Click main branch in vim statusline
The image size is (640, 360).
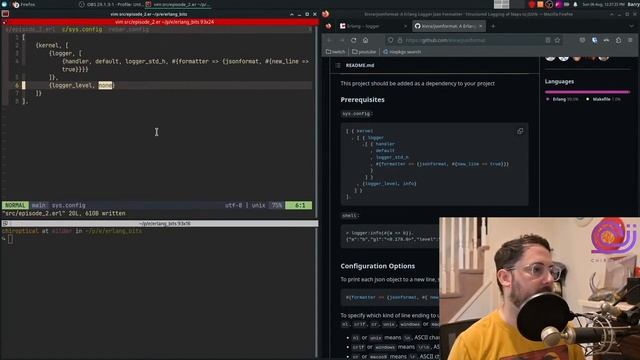(x=39, y=205)
